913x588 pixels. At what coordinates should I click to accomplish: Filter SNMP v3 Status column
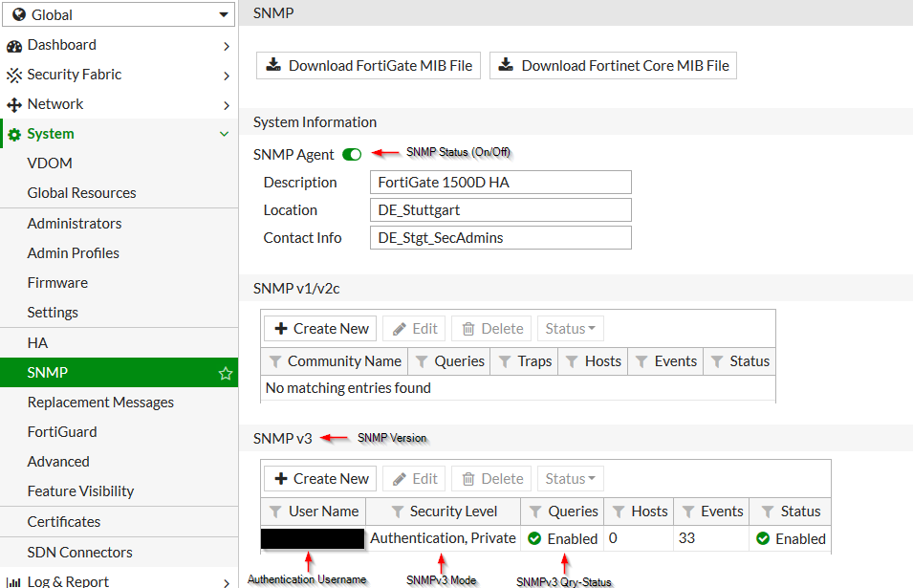click(x=768, y=512)
